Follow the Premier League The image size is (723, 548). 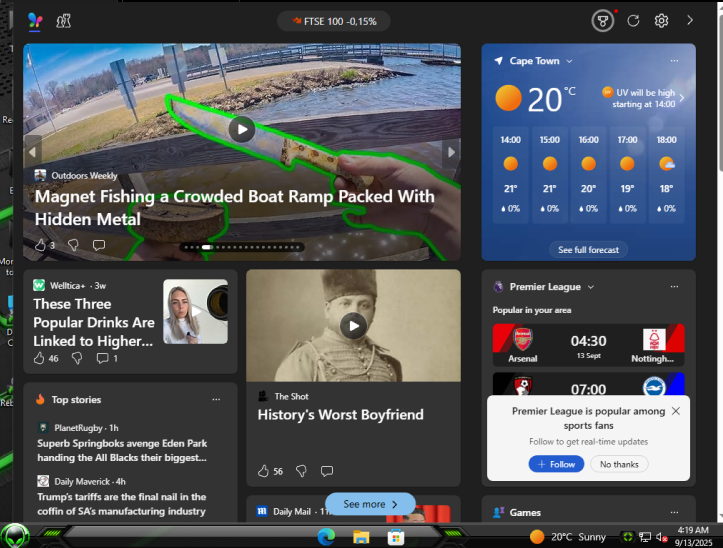[x=556, y=464]
